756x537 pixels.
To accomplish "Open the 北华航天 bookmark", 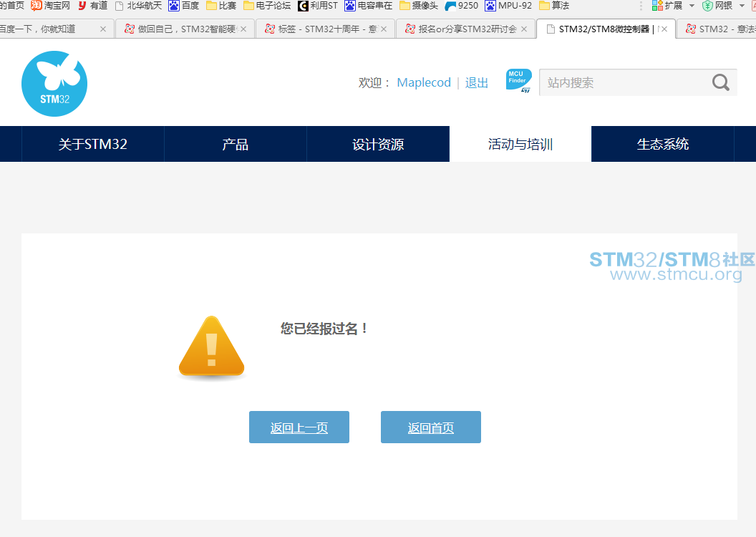I will click(x=138, y=5).
